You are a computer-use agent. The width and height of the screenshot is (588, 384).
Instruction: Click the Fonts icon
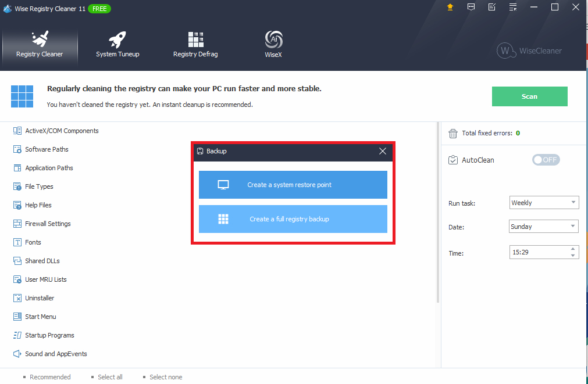(x=17, y=242)
